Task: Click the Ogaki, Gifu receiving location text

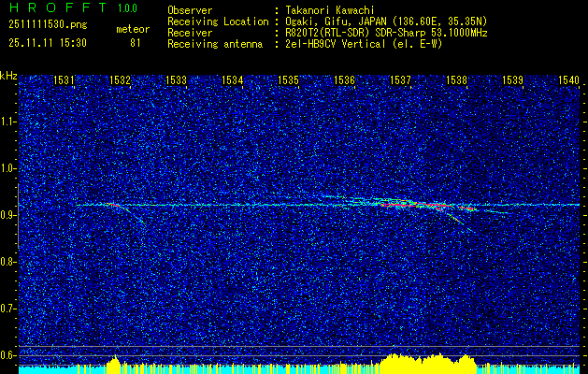Action: [386, 22]
